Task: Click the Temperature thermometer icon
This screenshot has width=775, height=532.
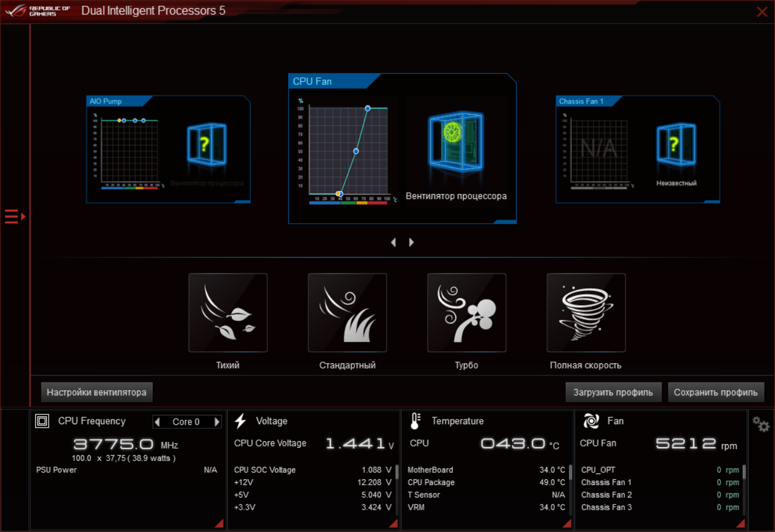Action: pos(415,421)
